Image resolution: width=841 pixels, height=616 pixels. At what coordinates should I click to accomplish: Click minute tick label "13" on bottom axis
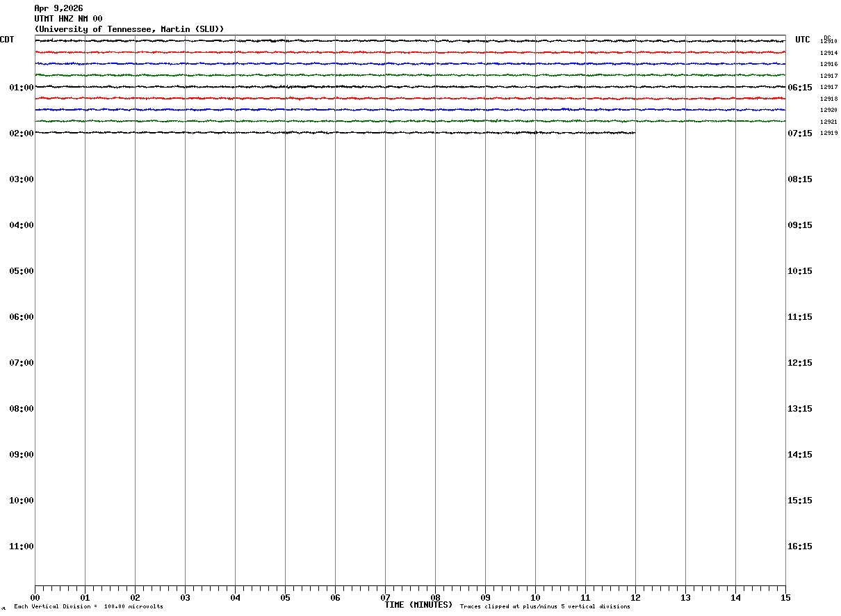pos(685,598)
